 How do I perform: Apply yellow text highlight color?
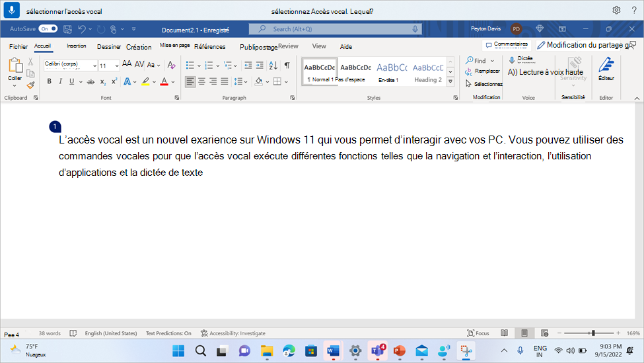coord(145,81)
